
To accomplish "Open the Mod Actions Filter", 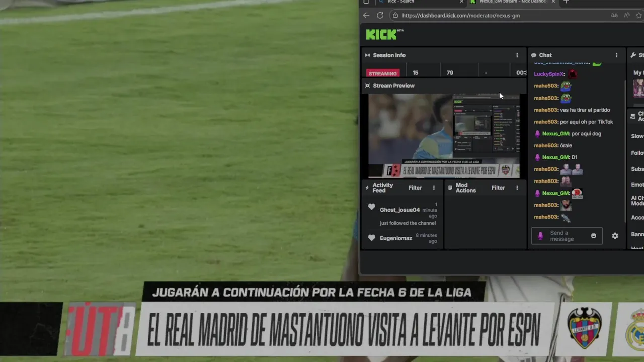I will click(x=498, y=188).
